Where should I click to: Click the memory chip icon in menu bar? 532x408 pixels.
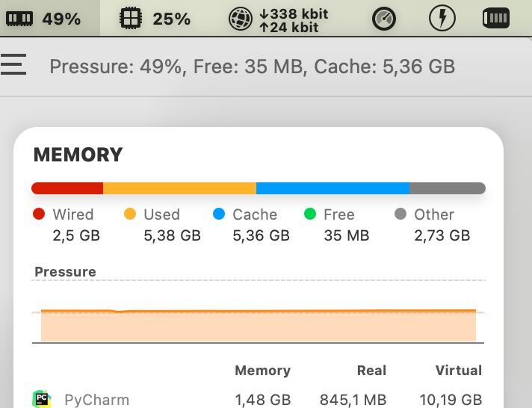click(x=19, y=19)
